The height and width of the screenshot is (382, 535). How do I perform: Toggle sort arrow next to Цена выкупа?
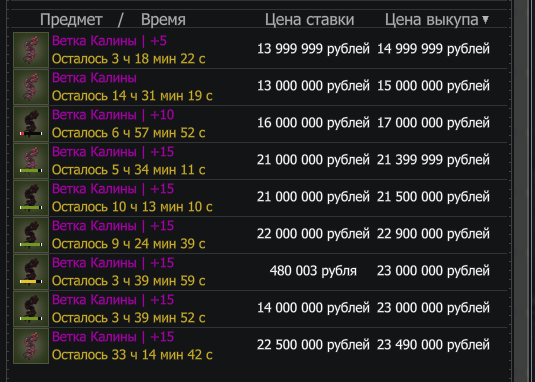[485, 20]
